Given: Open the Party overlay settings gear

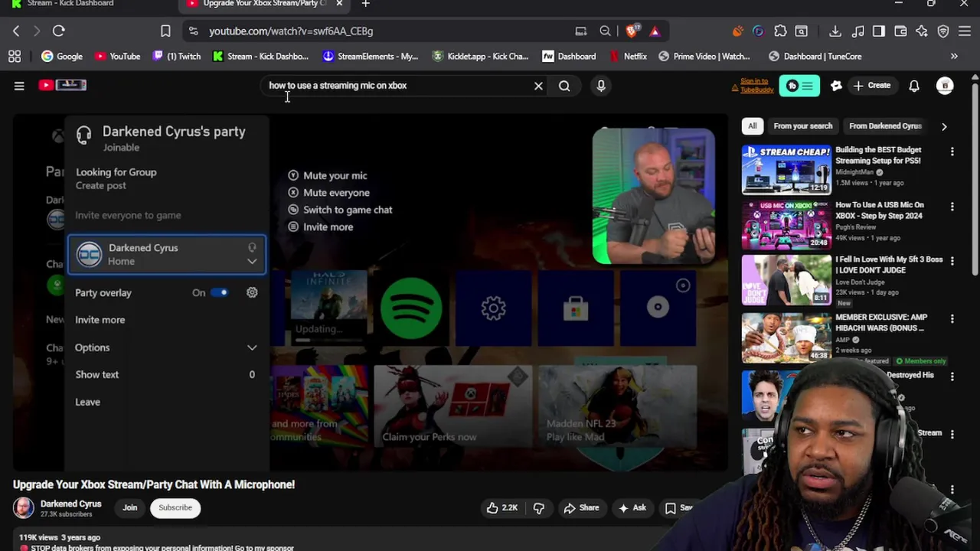Looking at the screenshot, I should (x=252, y=292).
